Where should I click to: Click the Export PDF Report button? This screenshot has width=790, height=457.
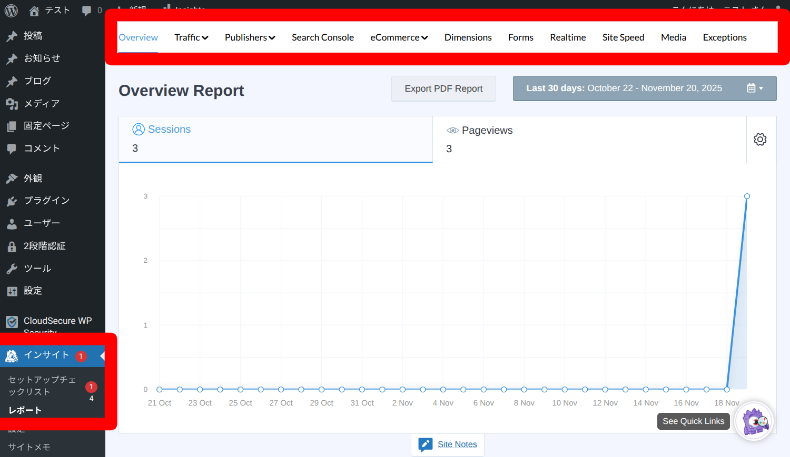tap(443, 88)
